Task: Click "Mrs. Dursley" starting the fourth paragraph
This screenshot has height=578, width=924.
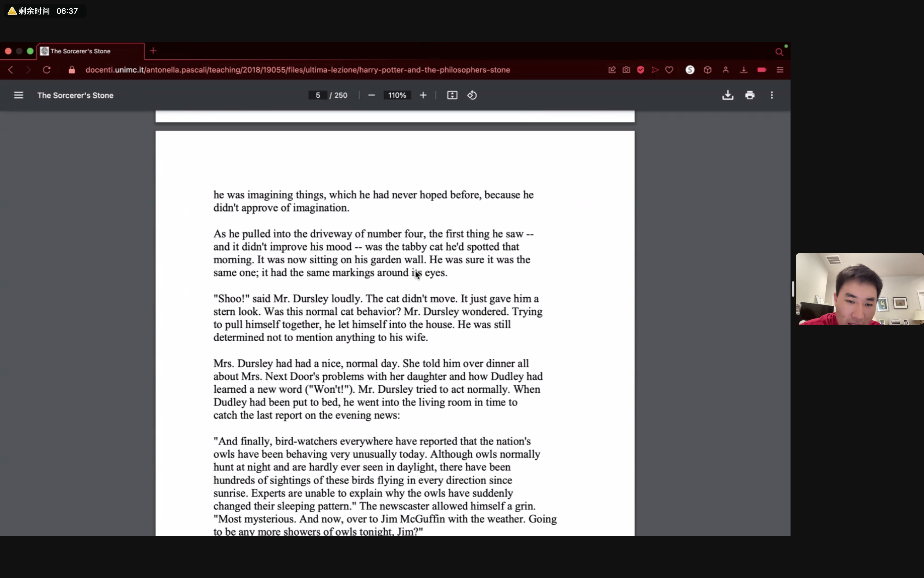Action: (x=243, y=363)
